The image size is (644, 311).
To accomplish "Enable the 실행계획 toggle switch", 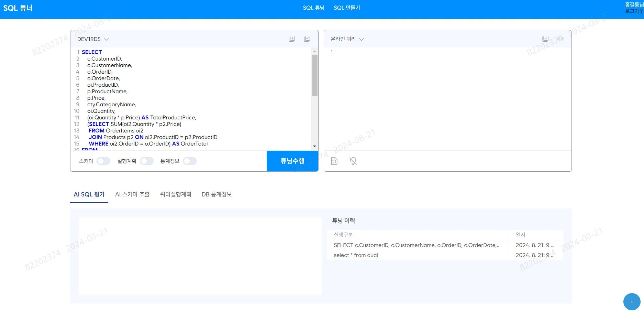I will pyautogui.click(x=147, y=161).
